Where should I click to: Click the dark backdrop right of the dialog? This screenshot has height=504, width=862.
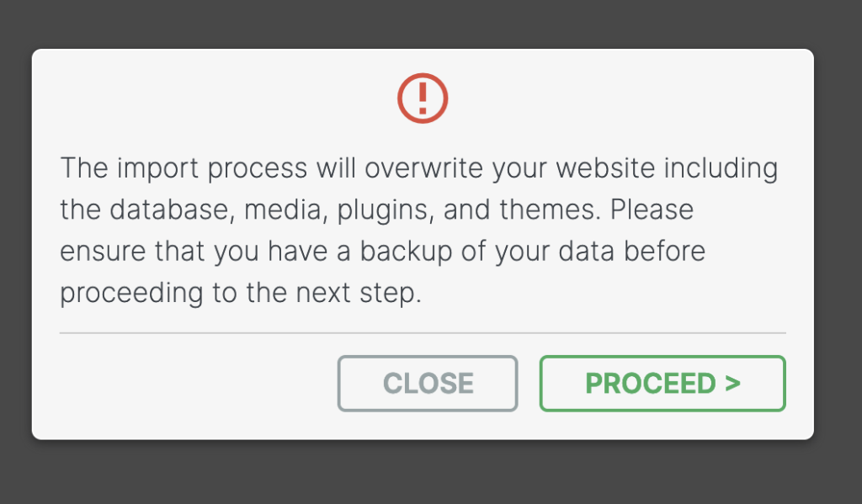(x=838, y=247)
